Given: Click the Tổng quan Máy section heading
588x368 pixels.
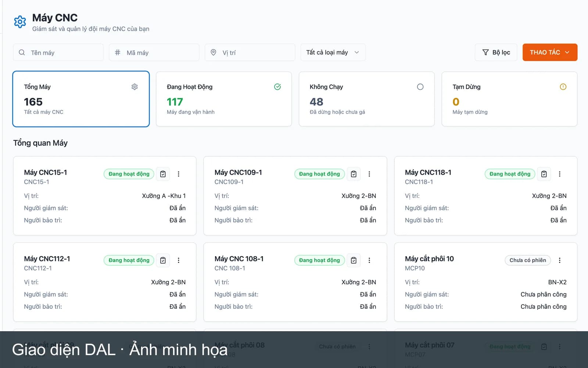Looking at the screenshot, I should [40, 143].
